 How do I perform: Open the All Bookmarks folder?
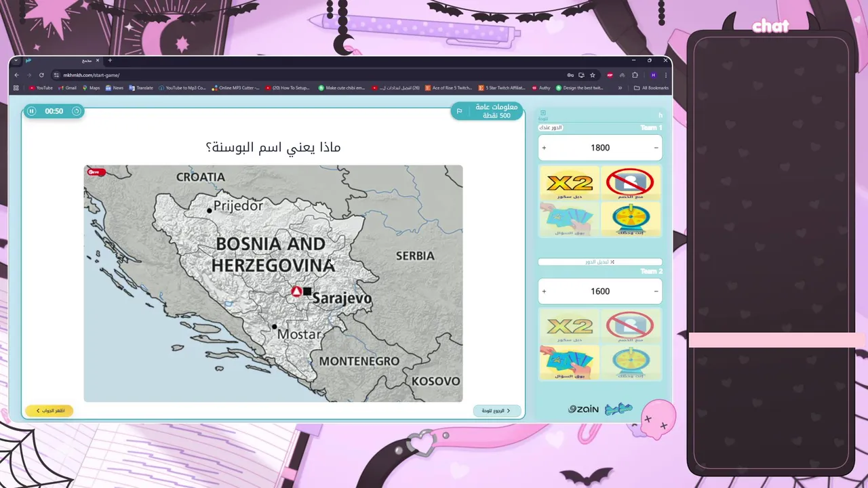pyautogui.click(x=651, y=87)
